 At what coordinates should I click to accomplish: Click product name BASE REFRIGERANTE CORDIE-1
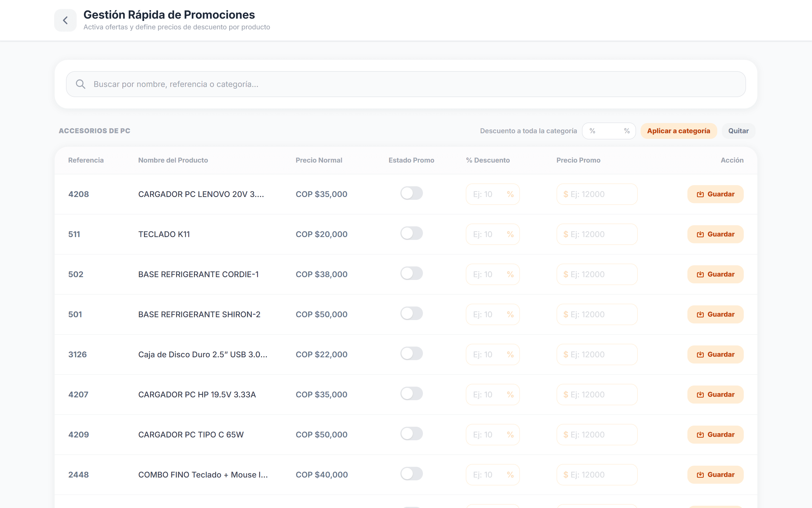pos(198,274)
